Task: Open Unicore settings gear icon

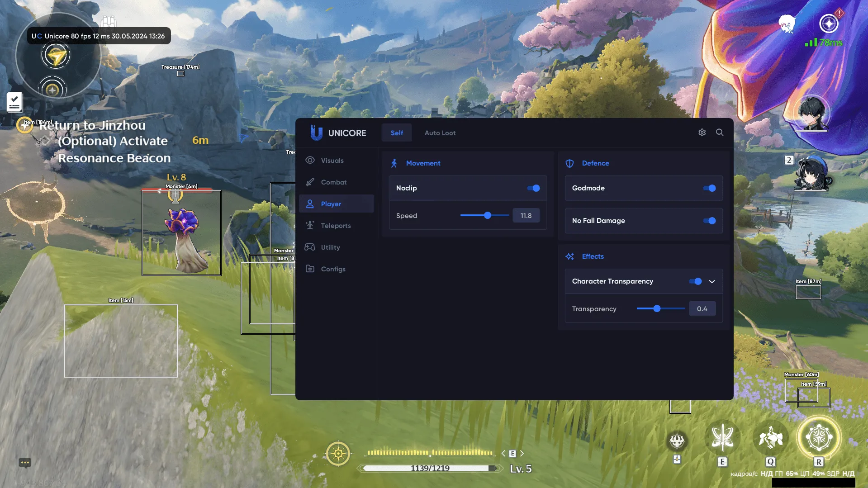Action: [x=702, y=133]
